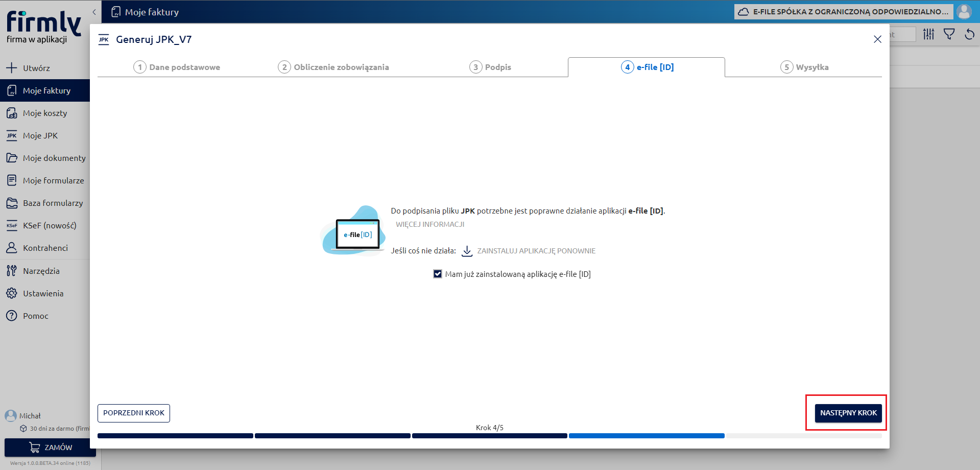The height and width of the screenshot is (470, 980).
Task: Click the form icon beside Moje formularze
Action: (12, 180)
